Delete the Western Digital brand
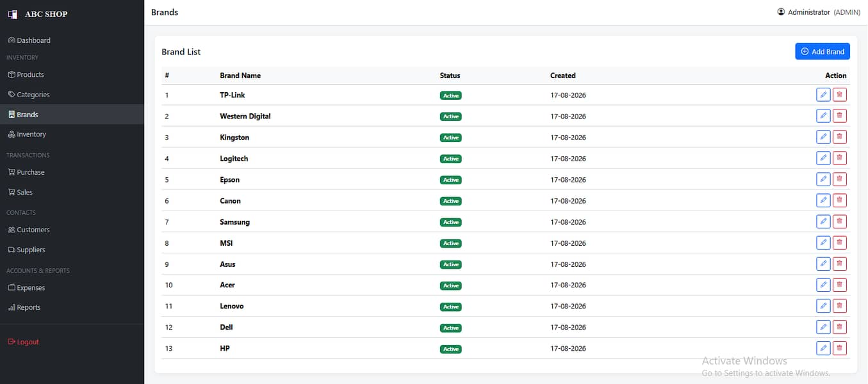Viewport: 868px width, 384px height. (839, 116)
